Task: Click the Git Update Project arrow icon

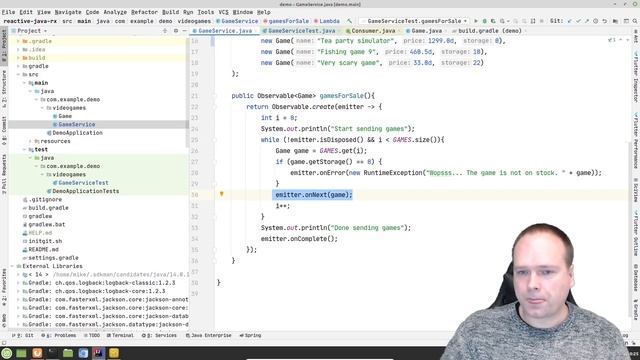Action: 569,21
